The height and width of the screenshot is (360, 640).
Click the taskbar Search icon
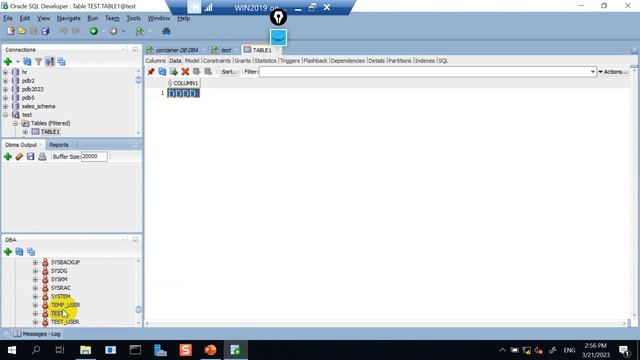(x=36, y=350)
